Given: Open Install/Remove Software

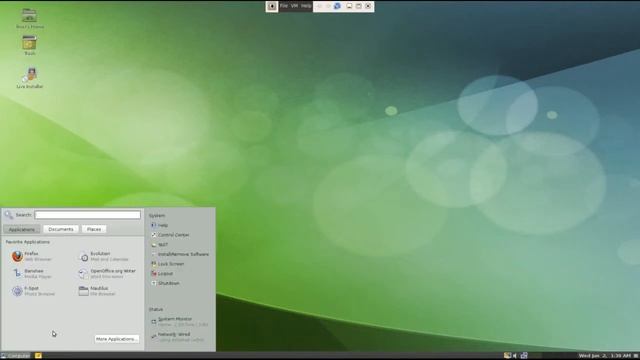Looking at the screenshot, I should coord(180,254).
